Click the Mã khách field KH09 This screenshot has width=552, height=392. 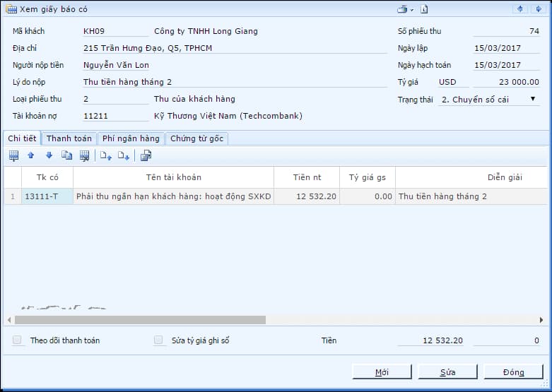pyautogui.click(x=115, y=31)
